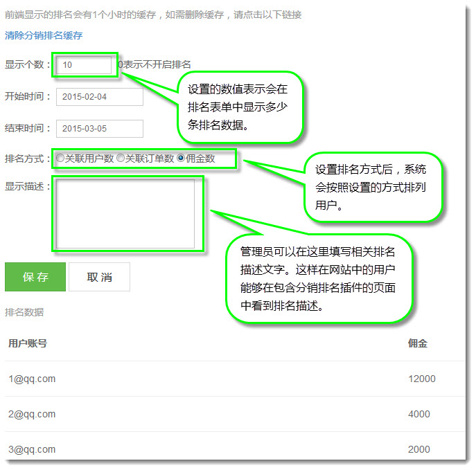Select the 2@qq.com user account
Screen dimensions: 476x470
(x=32, y=414)
